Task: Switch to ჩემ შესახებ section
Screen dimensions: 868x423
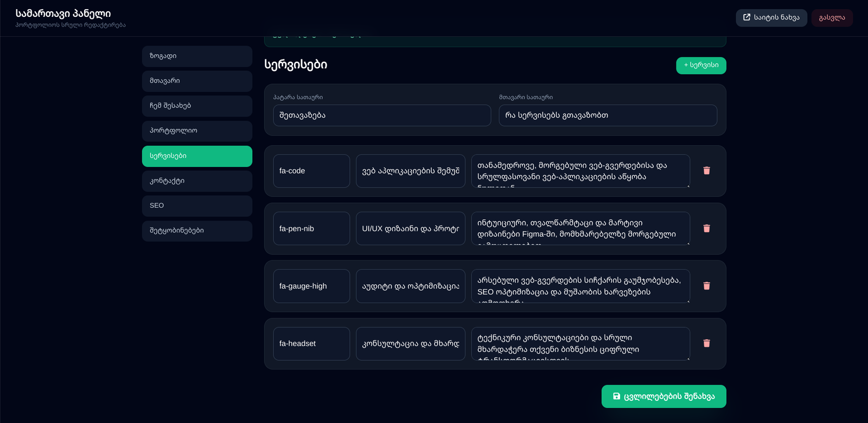Action: 197,106
